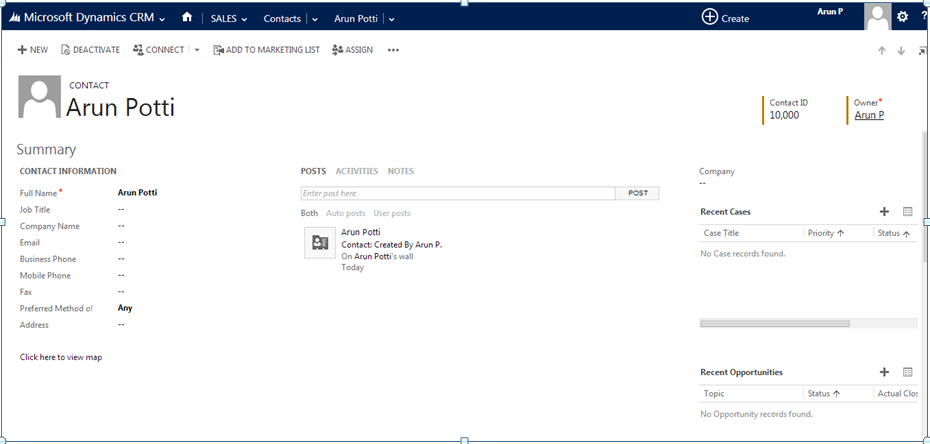Click the Arun P user name in header
The image size is (930, 444).
click(x=830, y=12)
